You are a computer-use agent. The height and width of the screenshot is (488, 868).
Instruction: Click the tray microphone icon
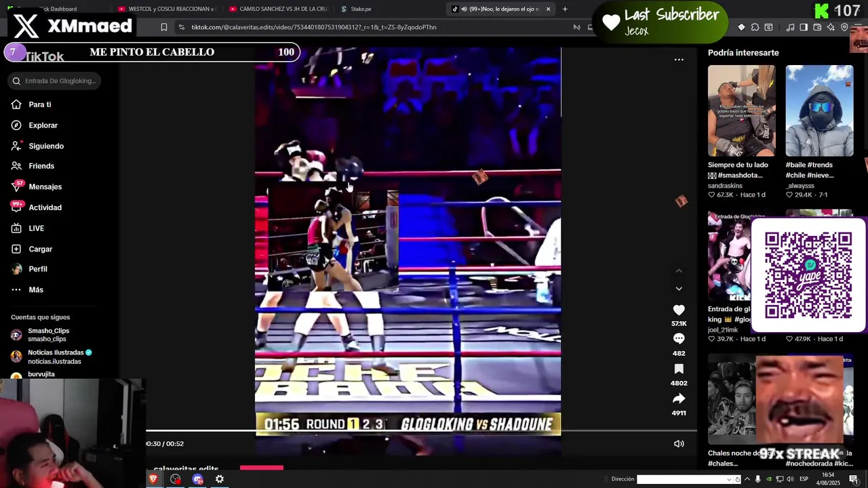[758, 479]
